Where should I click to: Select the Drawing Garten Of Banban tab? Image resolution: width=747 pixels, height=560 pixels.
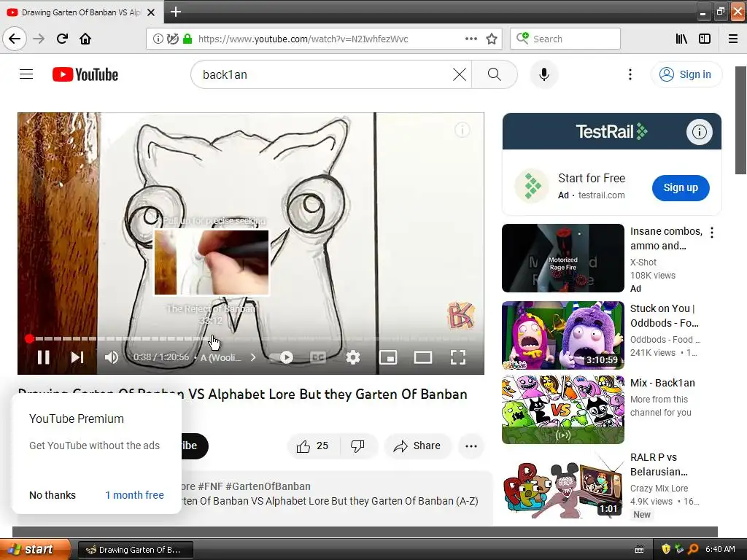(x=81, y=12)
